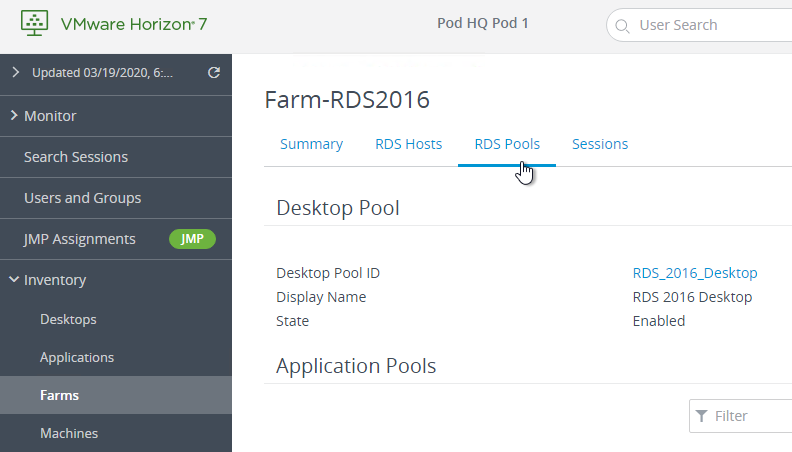
Task: Open the RDS_2016_Desktop pool link
Action: coord(695,273)
